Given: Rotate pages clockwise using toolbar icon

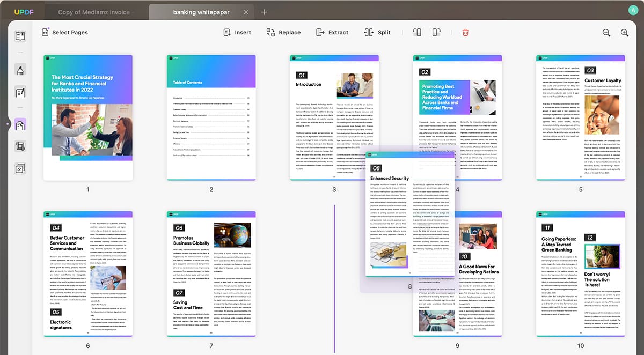Looking at the screenshot, I should 436,32.
